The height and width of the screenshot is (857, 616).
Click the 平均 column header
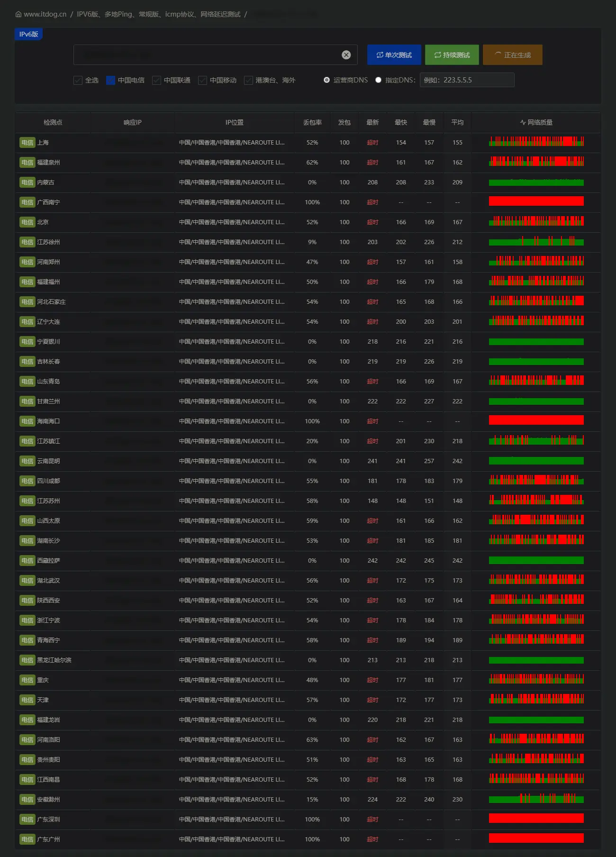click(457, 122)
